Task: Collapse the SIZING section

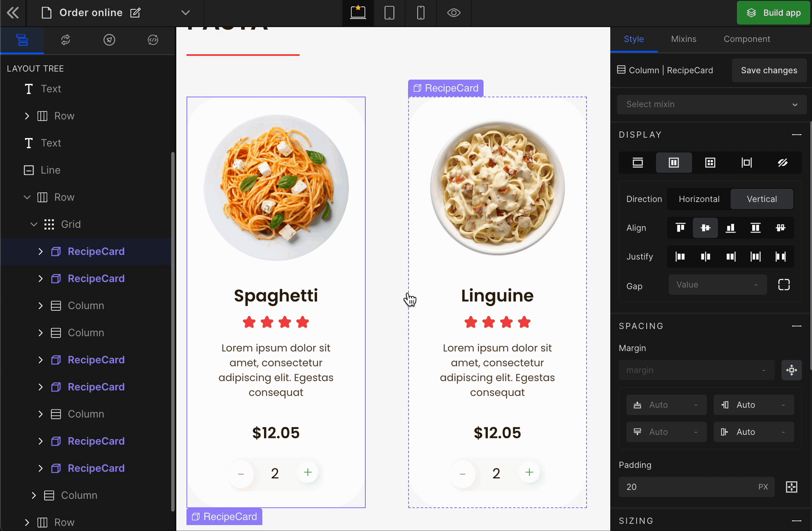Action: [x=797, y=521]
